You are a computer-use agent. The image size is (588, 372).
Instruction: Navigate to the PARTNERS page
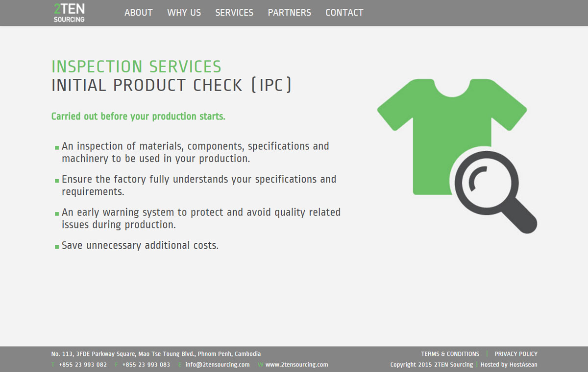pos(289,13)
